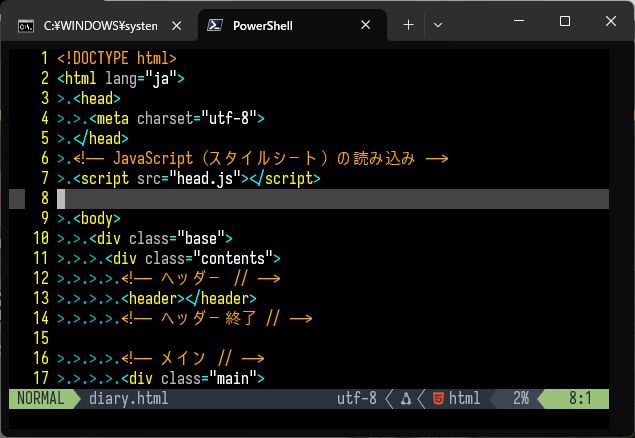Maximize the terminal window
The image size is (635, 438).
564,21
